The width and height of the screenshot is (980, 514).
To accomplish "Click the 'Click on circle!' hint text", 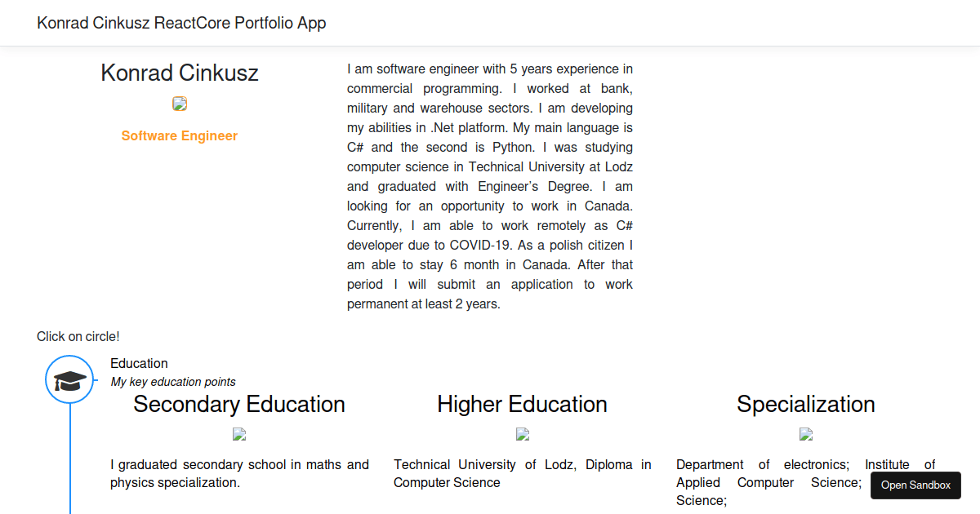I will pyautogui.click(x=78, y=336).
